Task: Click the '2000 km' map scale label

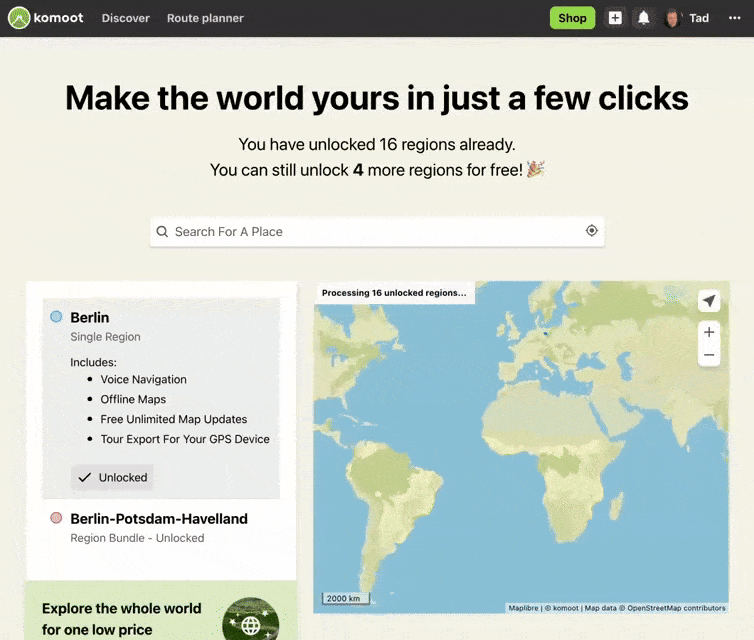Action: [344, 599]
